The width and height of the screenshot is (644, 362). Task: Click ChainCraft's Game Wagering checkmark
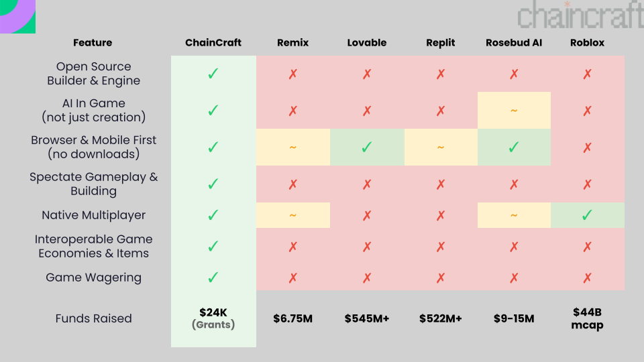(x=213, y=278)
